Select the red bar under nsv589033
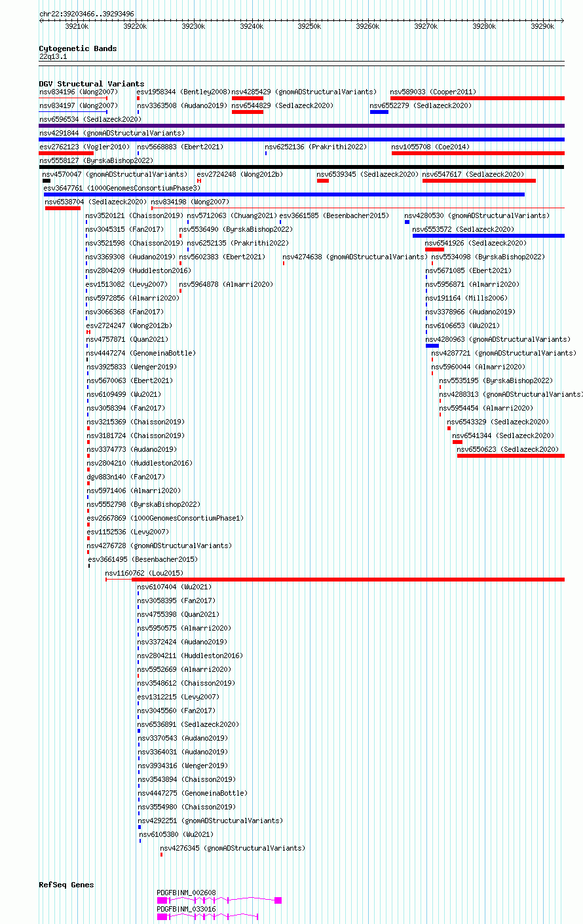 (477, 98)
